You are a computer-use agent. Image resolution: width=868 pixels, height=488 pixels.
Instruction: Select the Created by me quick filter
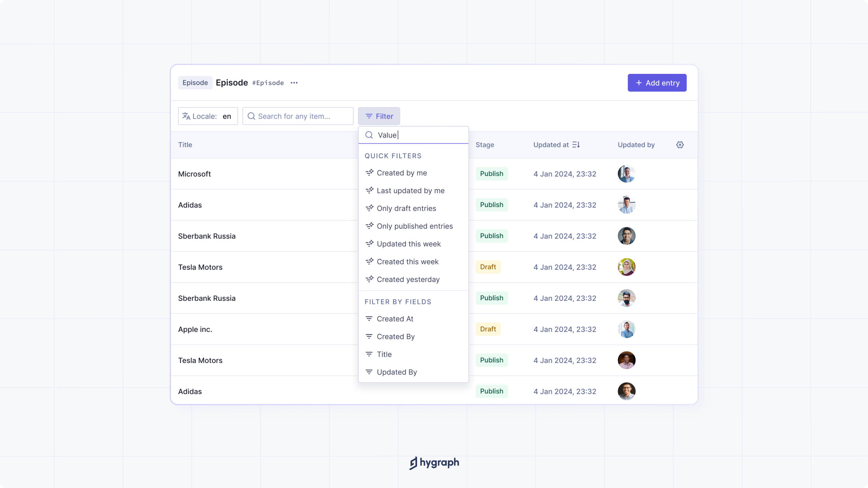[x=402, y=173]
